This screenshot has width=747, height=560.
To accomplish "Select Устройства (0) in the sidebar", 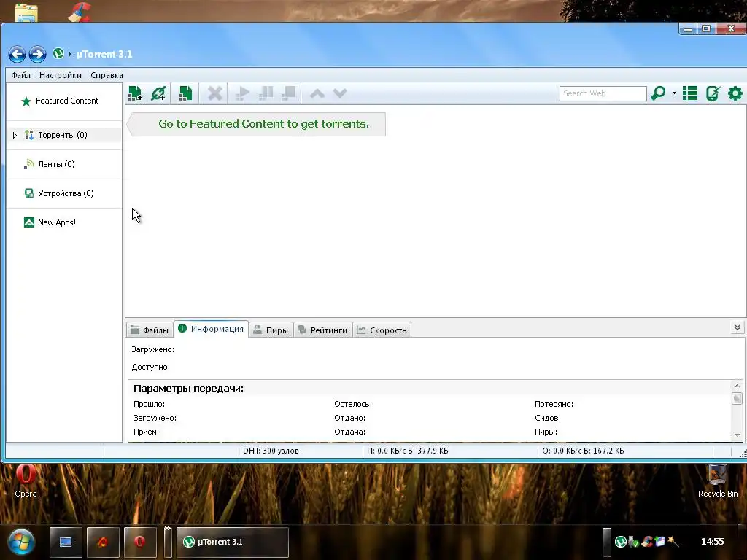I will [x=66, y=193].
